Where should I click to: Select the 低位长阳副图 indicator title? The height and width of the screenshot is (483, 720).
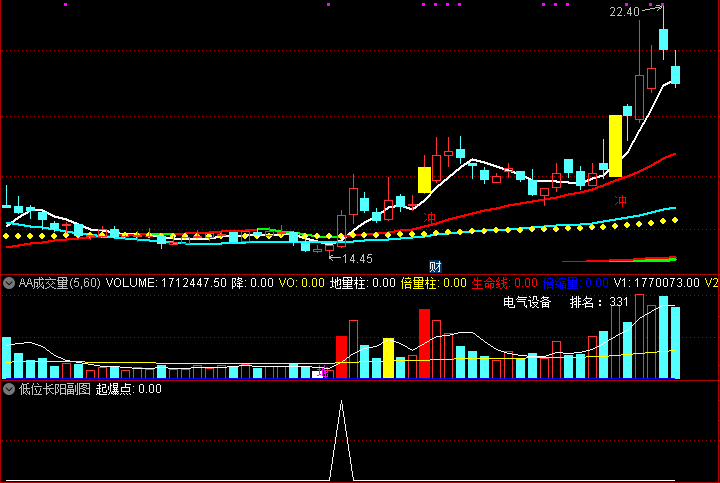coord(55,389)
